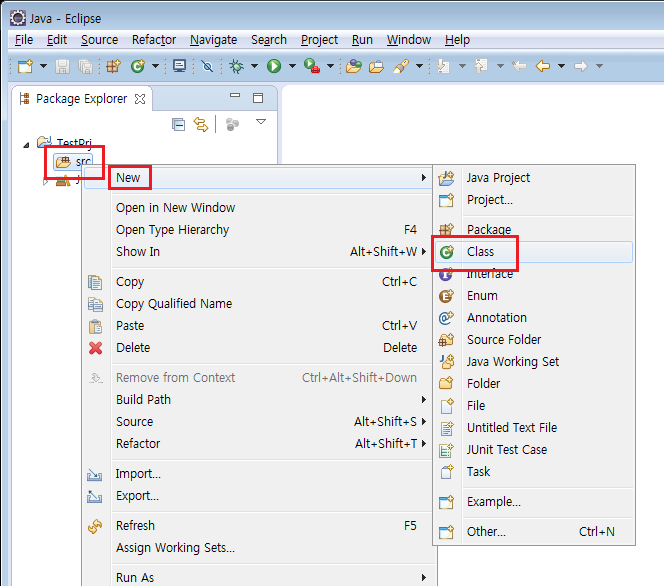664x586 pixels.
Task: Open the Run dropdown arrow
Action: point(292,66)
